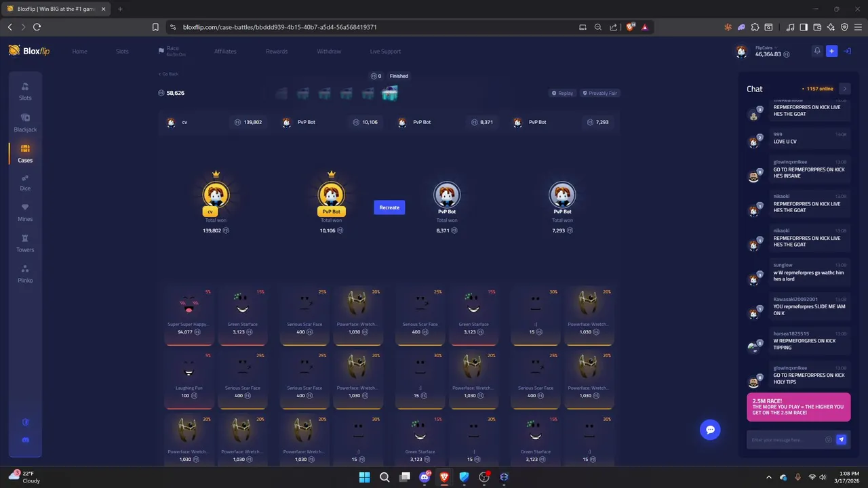Open the floating support chat bubble
This screenshot has height=488, width=868.
coord(710,430)
